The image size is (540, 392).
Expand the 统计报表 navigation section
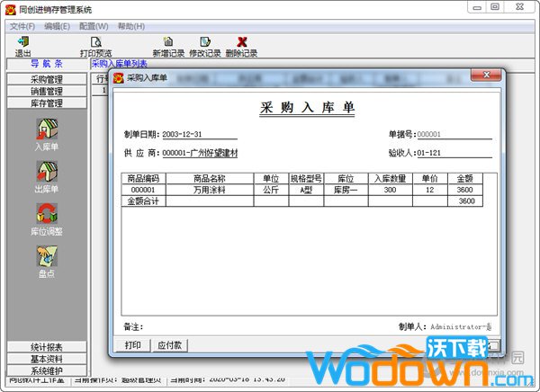point(47,347)
